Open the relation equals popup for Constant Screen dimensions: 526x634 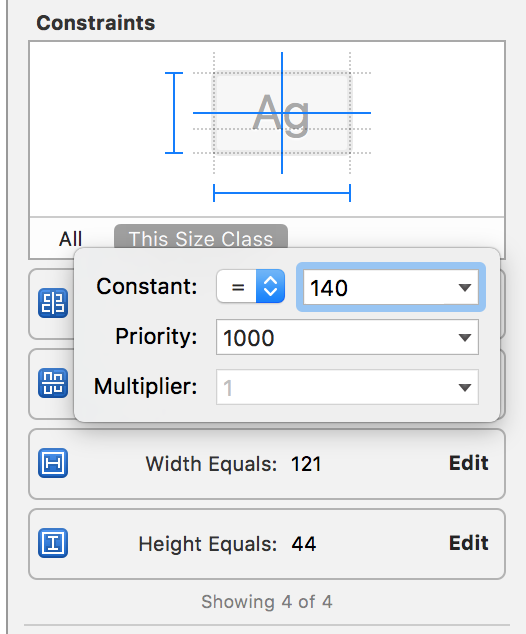click(251, 287)
